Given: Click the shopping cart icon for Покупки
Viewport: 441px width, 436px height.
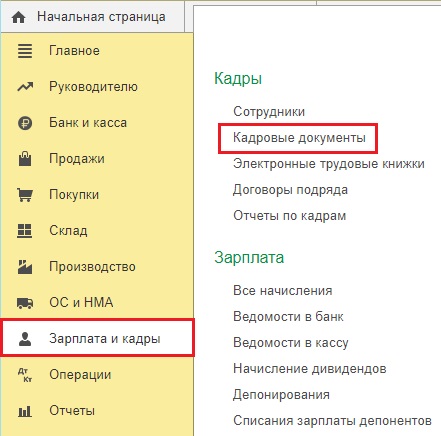Looking at the screenshot, I should pos(25,195).
